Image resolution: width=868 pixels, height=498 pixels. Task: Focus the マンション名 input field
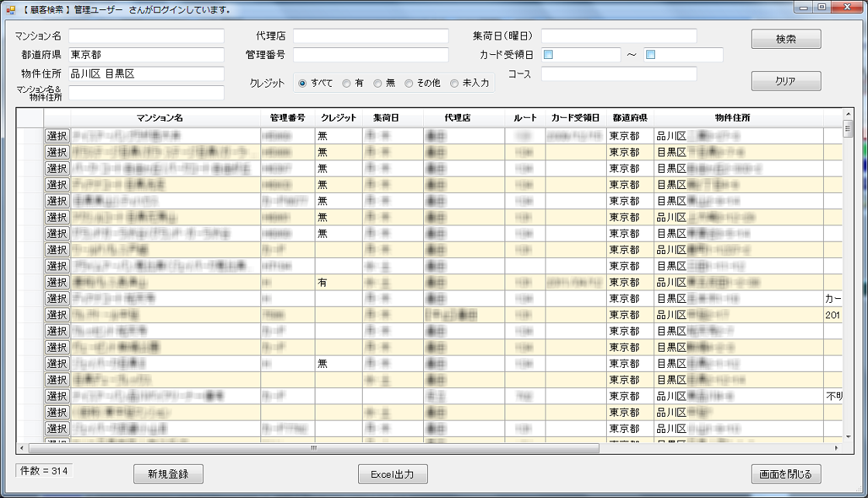coord(146,36)
